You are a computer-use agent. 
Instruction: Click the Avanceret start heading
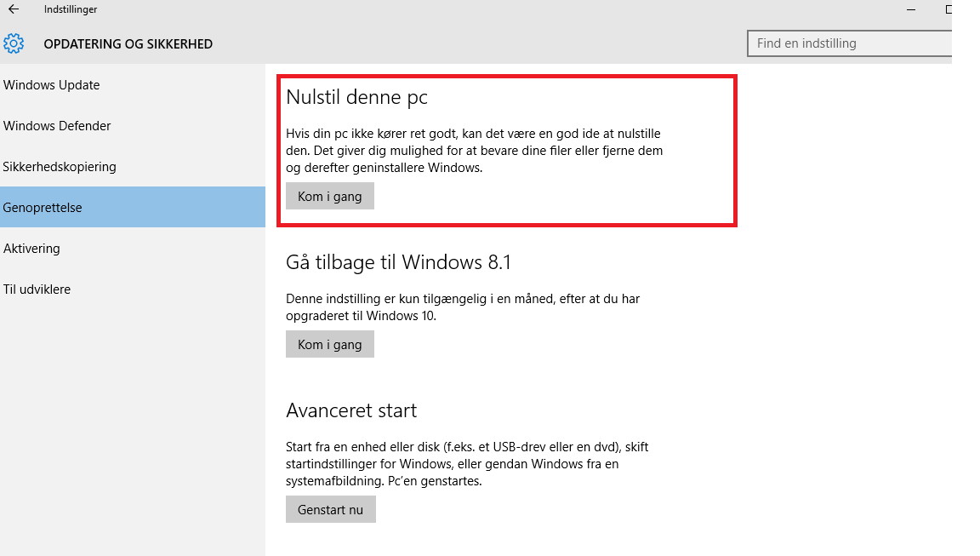(351, 411)
